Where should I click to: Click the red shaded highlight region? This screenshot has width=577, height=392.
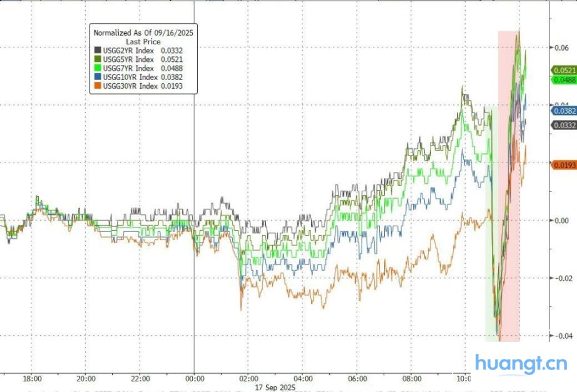tap(509, 188)
